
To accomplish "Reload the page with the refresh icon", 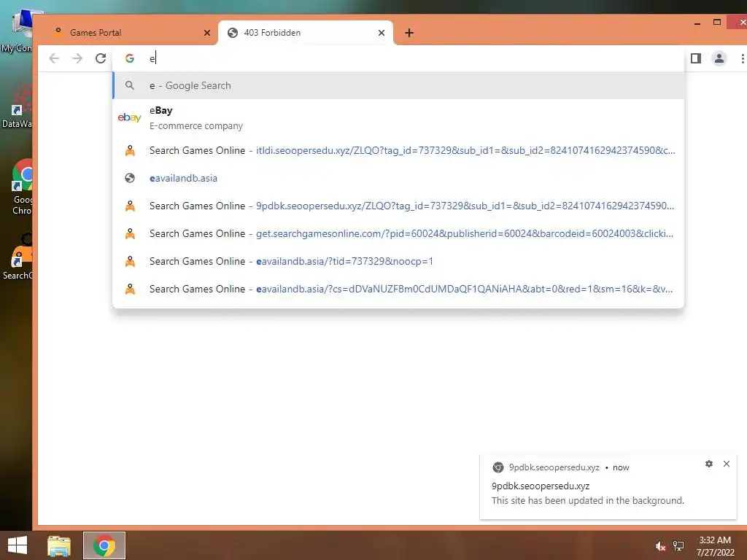I will (x=101, y=58).
